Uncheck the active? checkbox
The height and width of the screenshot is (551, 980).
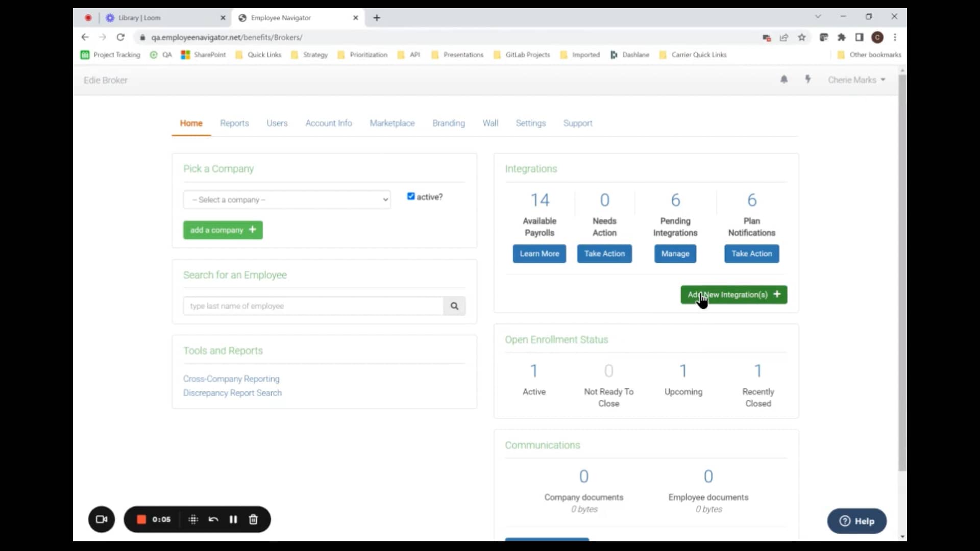click(411, 196)
